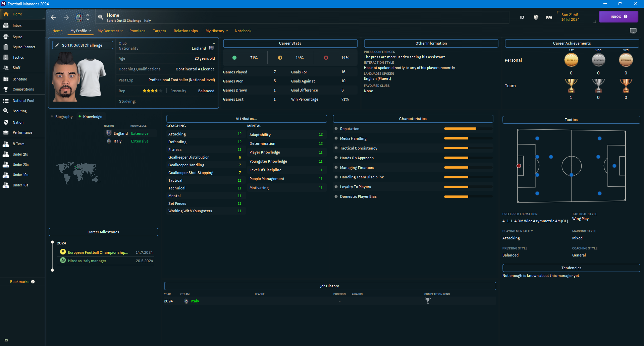Open Tactics sidebar item

(22, 57)
